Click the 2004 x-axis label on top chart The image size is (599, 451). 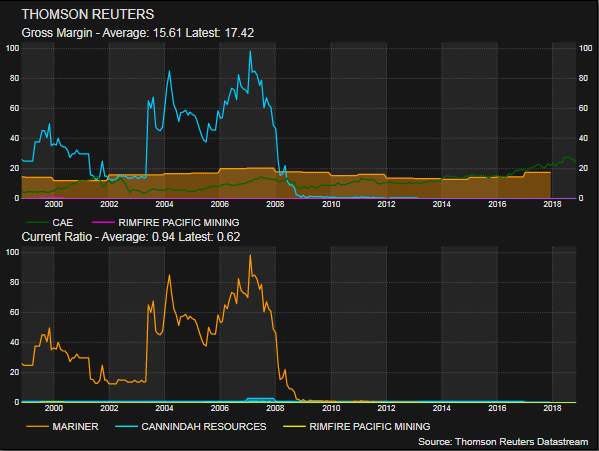pyautogui.click(x=164, y=204)
